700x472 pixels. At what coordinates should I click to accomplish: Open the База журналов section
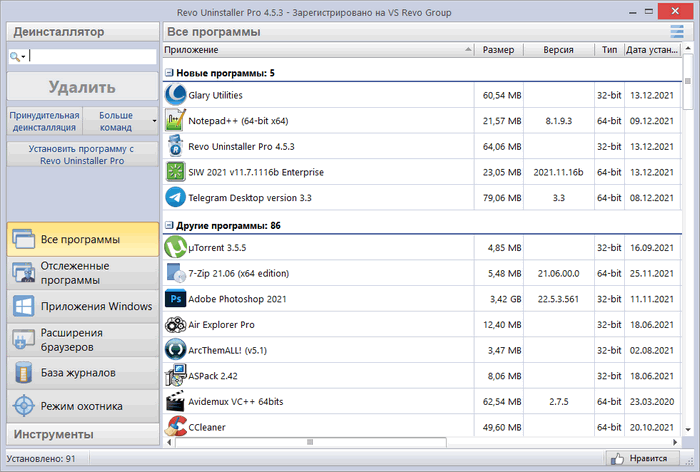point(83,373)
